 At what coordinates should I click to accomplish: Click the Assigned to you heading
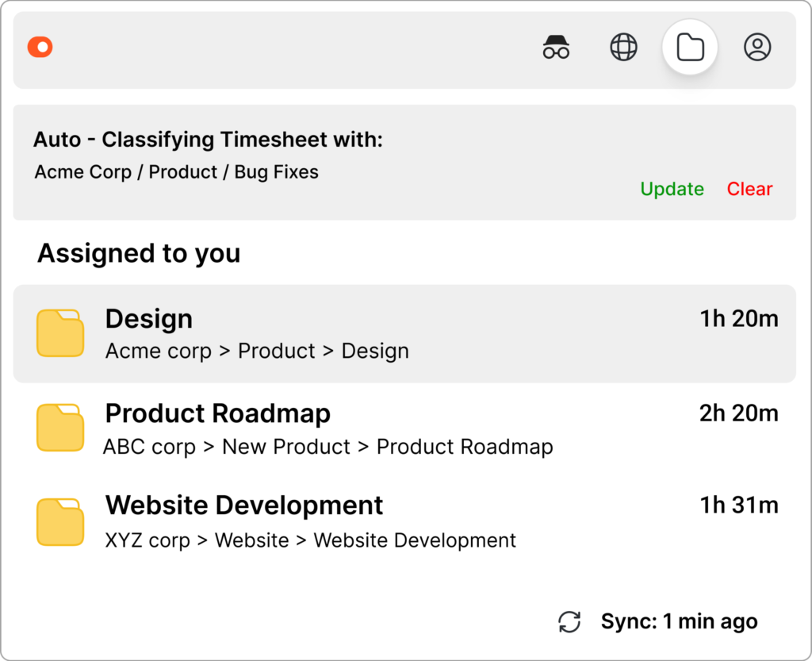coord(138,253)
